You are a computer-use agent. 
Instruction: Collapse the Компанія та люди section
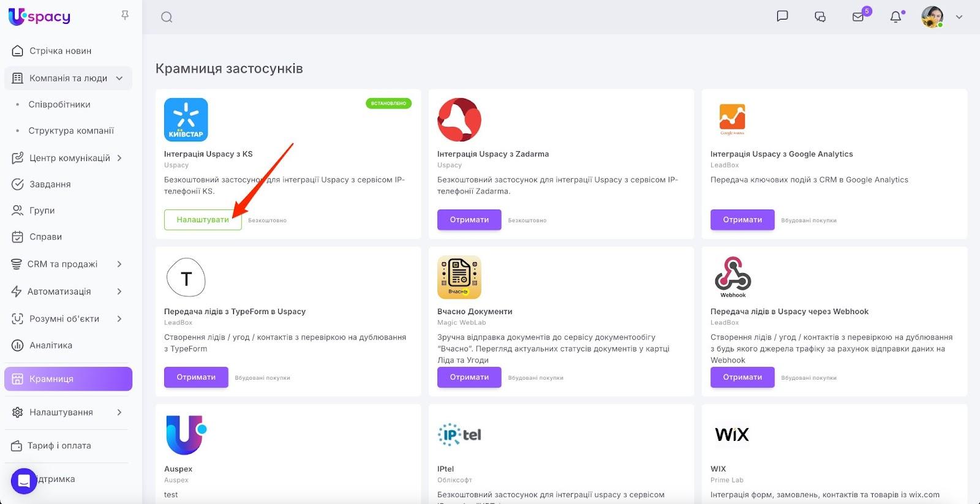tap(119, 78)
